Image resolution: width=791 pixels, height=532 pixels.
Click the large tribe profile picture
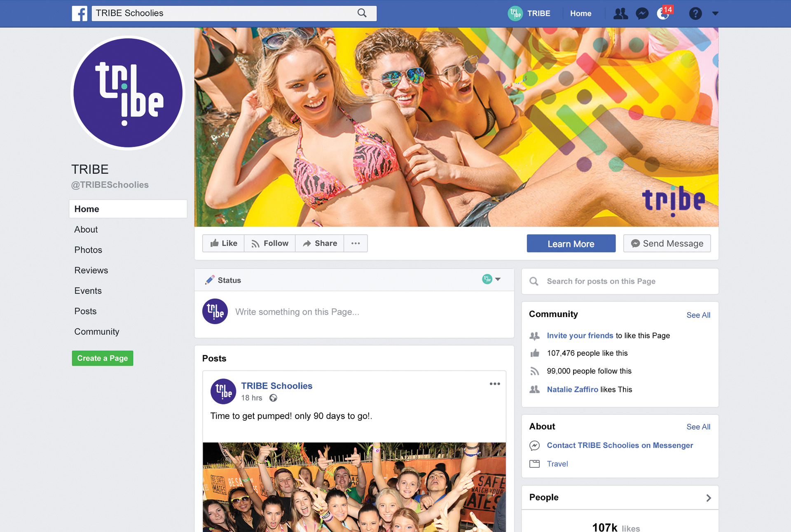click(128, 93)
